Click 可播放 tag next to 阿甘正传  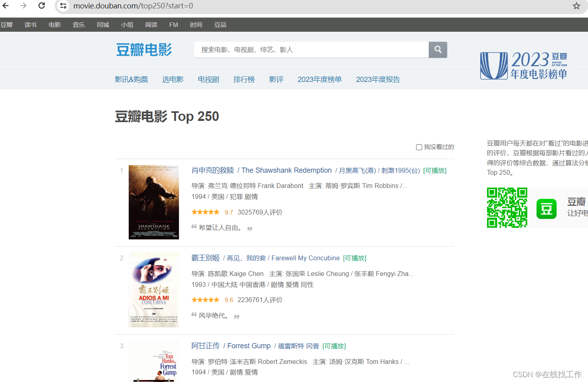pyautogui.click(x=334, y=346)
